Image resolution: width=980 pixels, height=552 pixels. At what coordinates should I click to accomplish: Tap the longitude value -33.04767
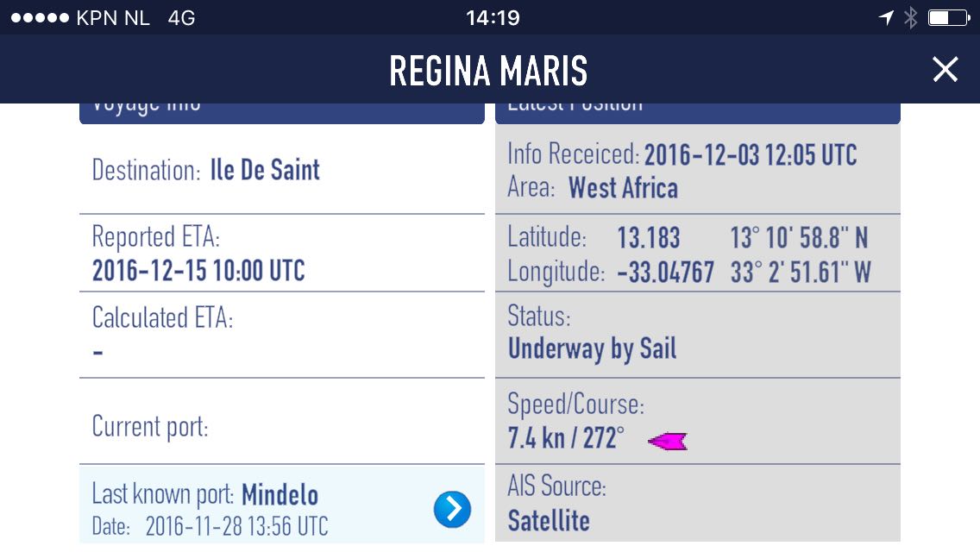pos(665,273)
